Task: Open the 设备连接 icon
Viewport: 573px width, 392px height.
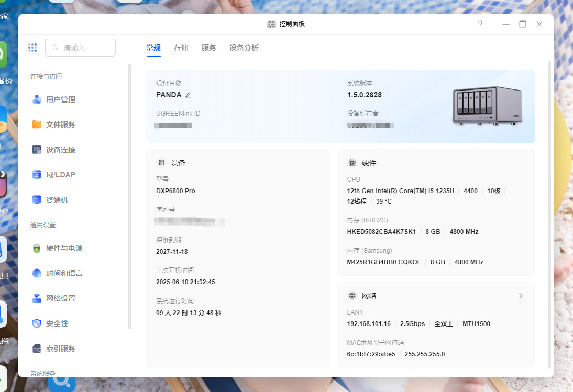Action: (37, 150)
